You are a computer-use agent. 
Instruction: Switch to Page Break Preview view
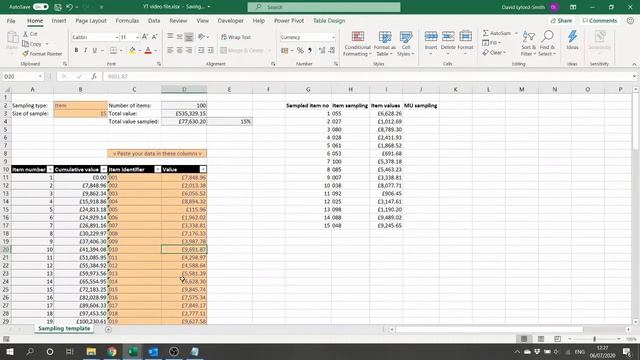557,339
